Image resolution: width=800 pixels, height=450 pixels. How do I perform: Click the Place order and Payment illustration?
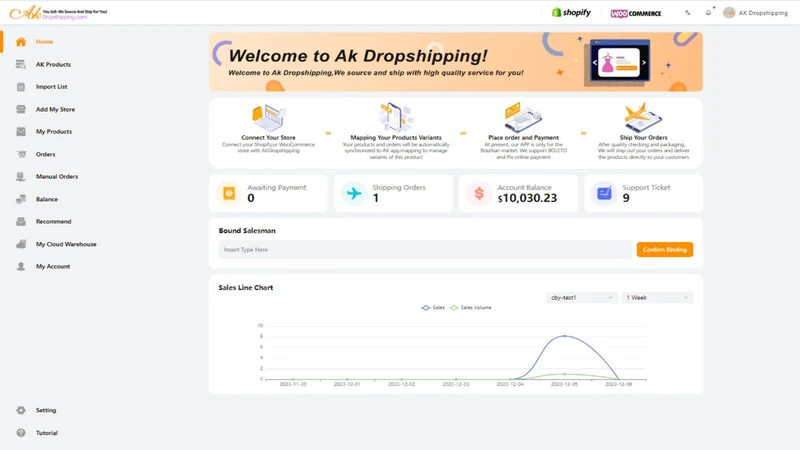click(523, 117)
